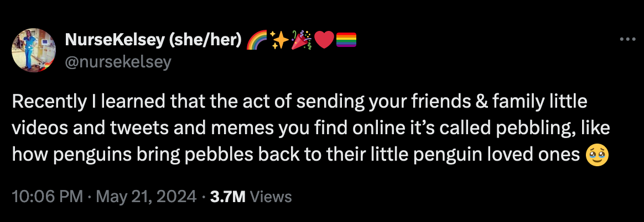The width and height of the screenshot is (644, 222).
Task: Open the @nursekelsey handle link
Action: click(x=117, y=62)
